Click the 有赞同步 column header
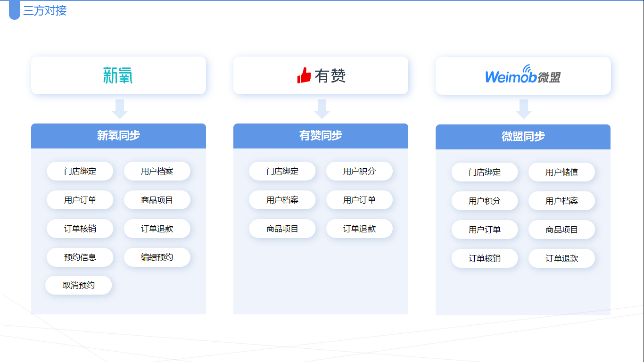644x362 pixels. 321,136
